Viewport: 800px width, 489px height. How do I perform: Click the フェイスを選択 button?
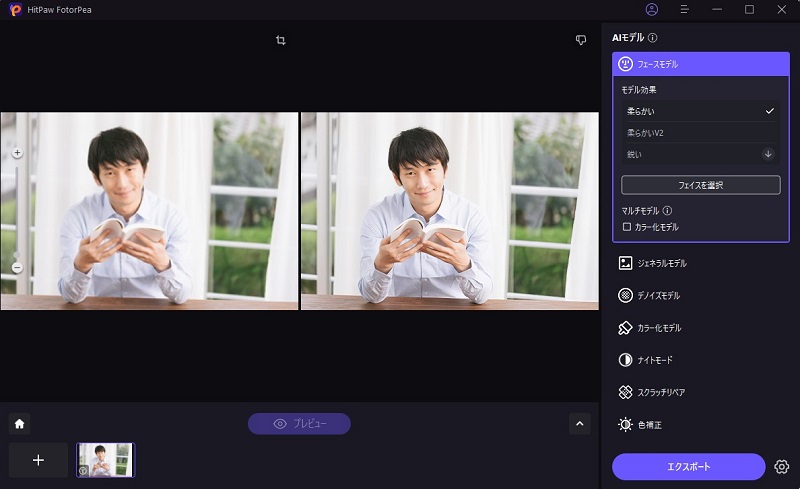700,185
